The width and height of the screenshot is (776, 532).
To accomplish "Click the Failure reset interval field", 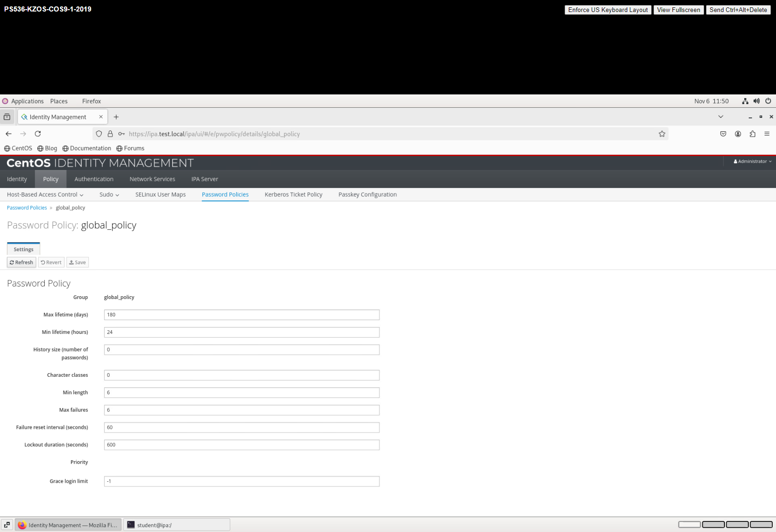I will pos(242,427).
